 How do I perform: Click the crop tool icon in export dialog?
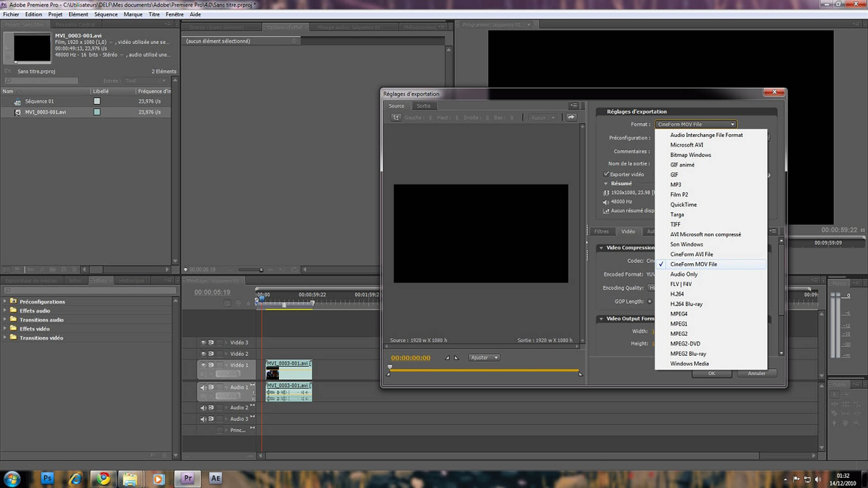pyautogui.click(x=396, y=117)
